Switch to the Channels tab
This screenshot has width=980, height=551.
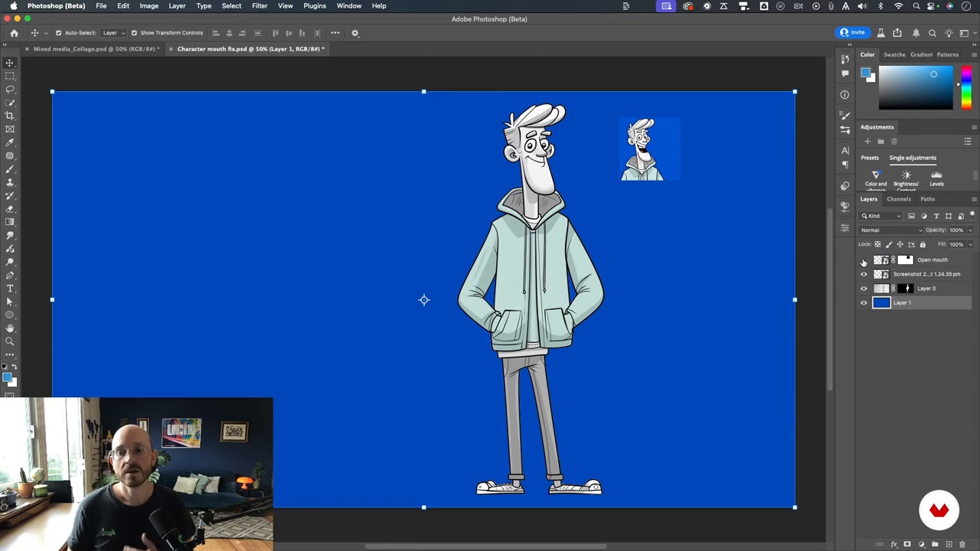[x=899, y=199]
